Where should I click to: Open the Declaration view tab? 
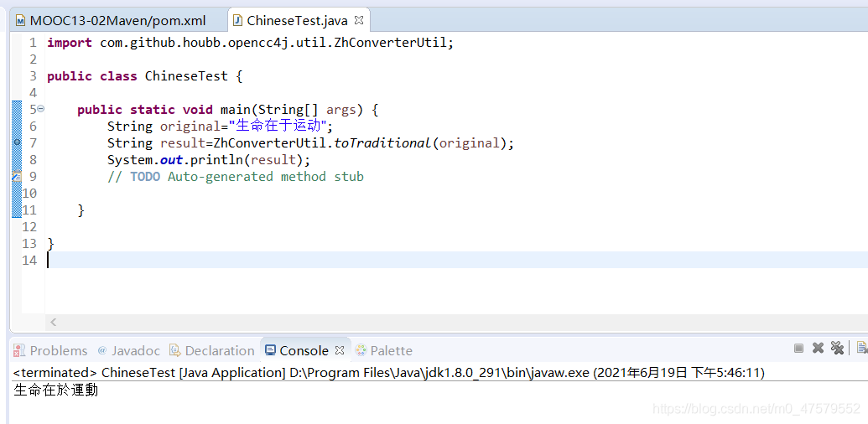(219, 350)
